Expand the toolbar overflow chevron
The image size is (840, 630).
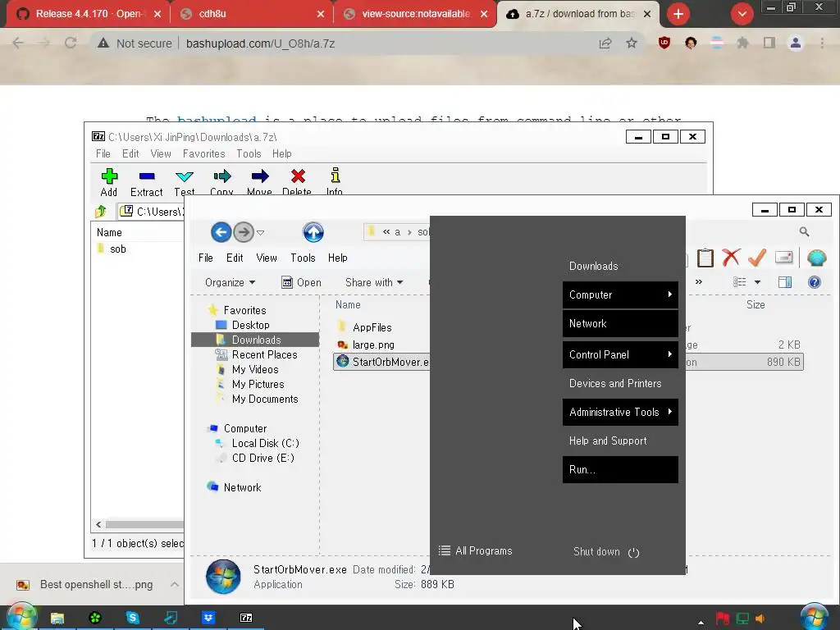[699, 282]
